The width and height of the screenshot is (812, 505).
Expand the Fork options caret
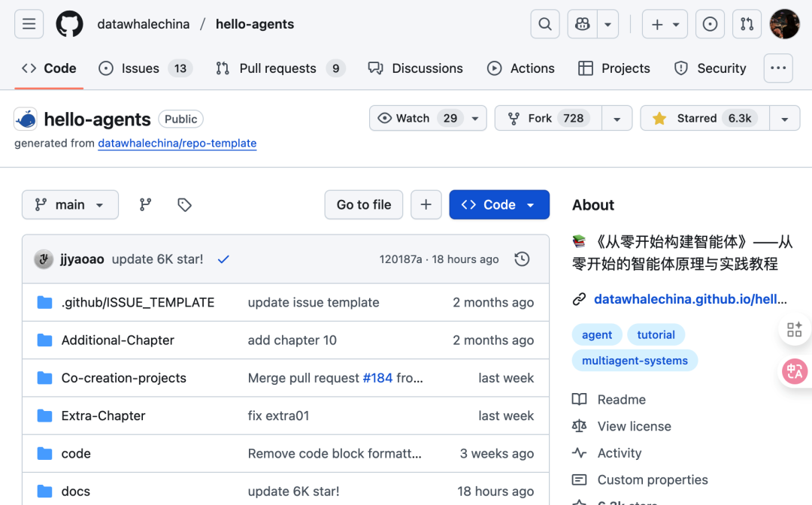click(616, 118)
